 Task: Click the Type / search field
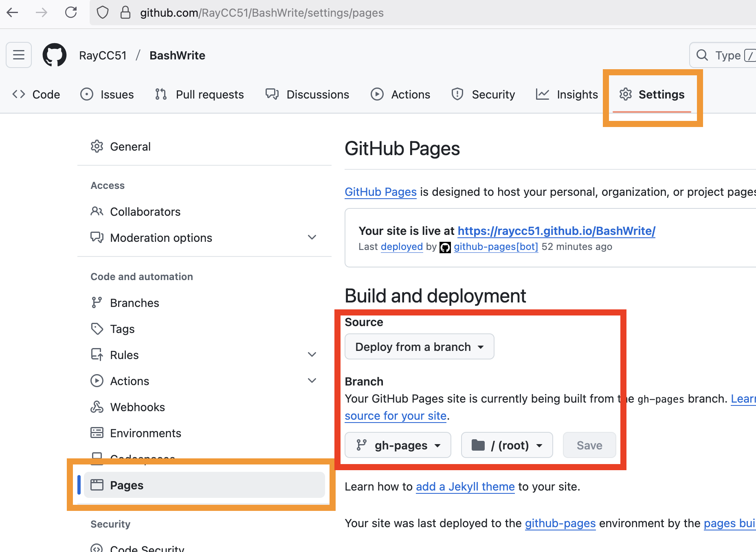[x=723, y=55]
